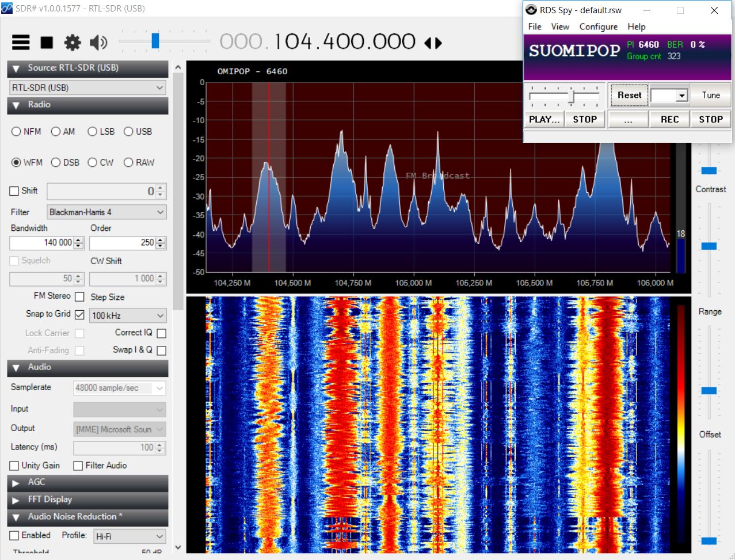Expand the FFT Display panel
Viewport: 735px width, 560px height.
tap(16, 500)
